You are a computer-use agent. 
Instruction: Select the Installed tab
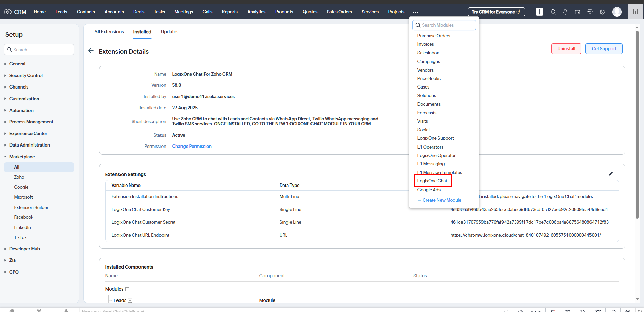click(142, 32)
